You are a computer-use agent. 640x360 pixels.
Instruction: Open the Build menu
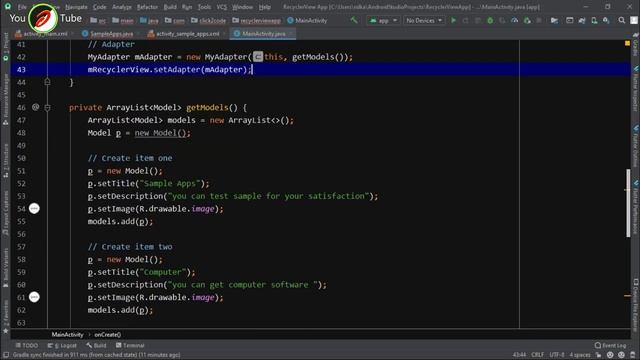point(170,7)
